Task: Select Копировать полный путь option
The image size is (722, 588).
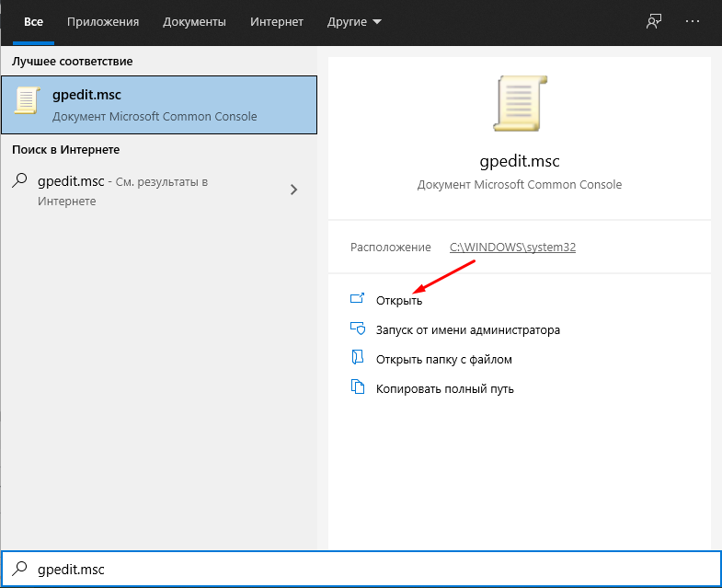Action: [445, 388]
